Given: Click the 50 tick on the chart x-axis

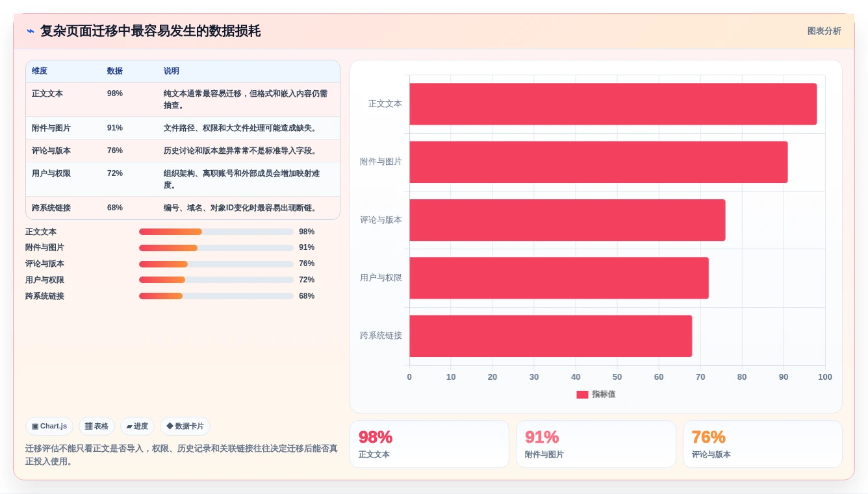Looking at the screenshot, I should tap(617, 377).
